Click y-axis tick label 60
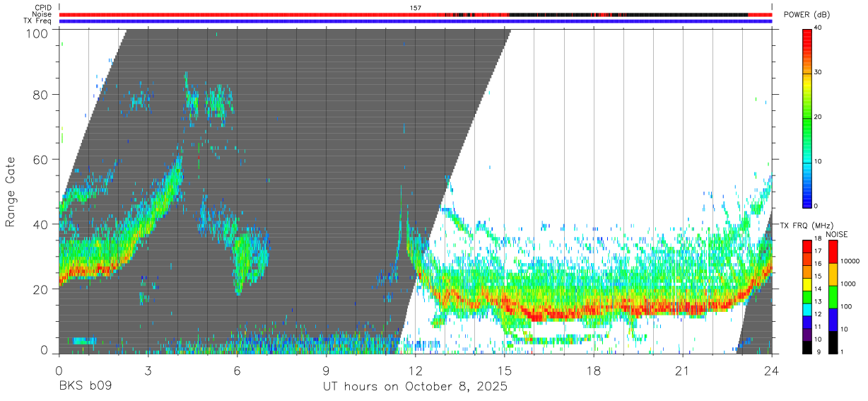 40,159
